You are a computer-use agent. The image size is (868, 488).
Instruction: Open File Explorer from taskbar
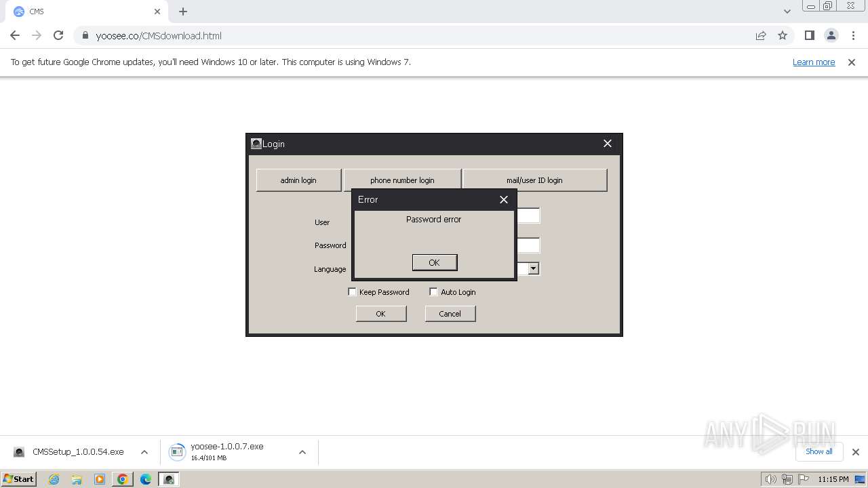[77, 479]
